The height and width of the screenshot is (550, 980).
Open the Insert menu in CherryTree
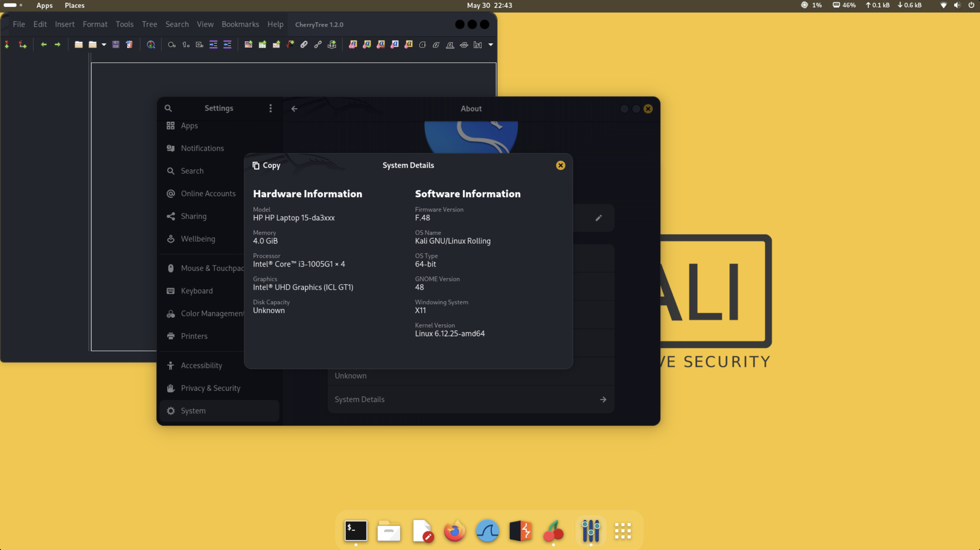pos(64,24)
